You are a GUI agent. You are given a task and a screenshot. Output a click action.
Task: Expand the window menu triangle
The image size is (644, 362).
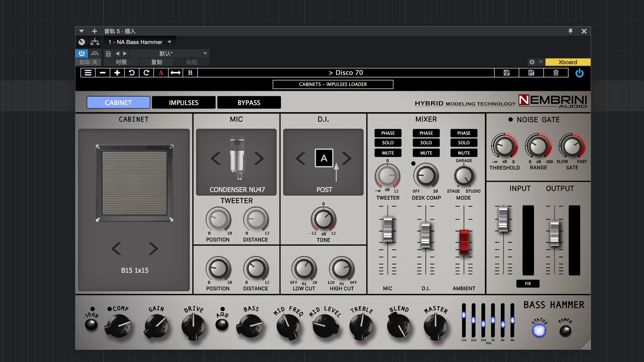click(x=81, y=31)
